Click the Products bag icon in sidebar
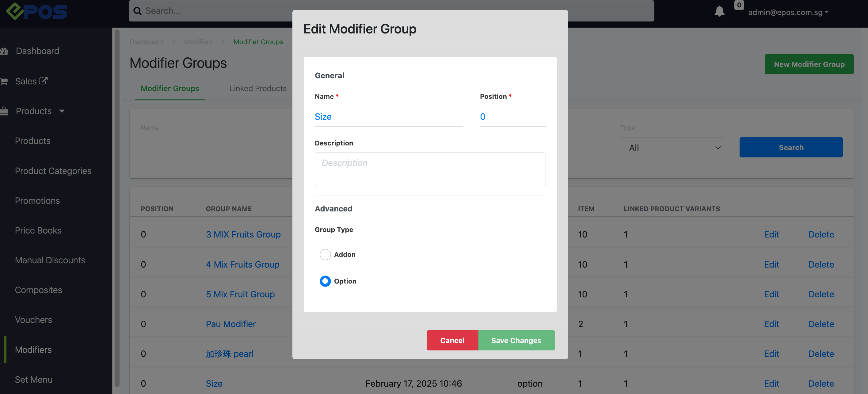 (x=4, y=111)
